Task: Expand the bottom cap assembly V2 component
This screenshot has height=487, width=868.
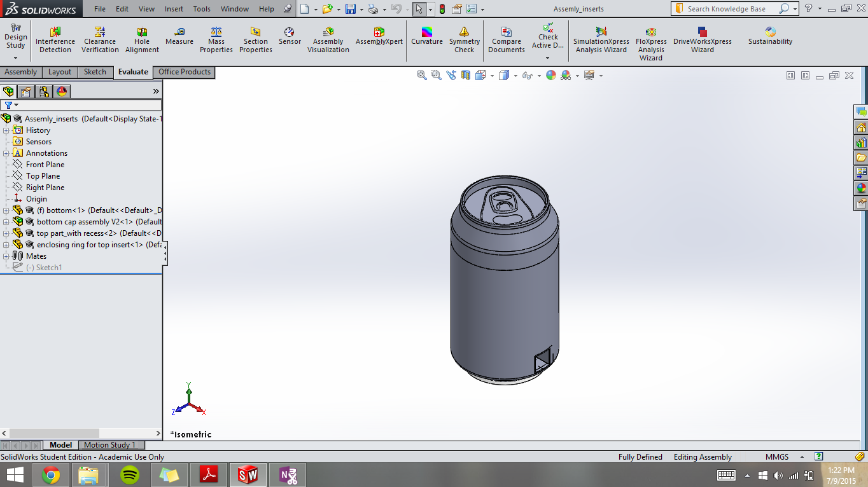Action: point(6,222)
